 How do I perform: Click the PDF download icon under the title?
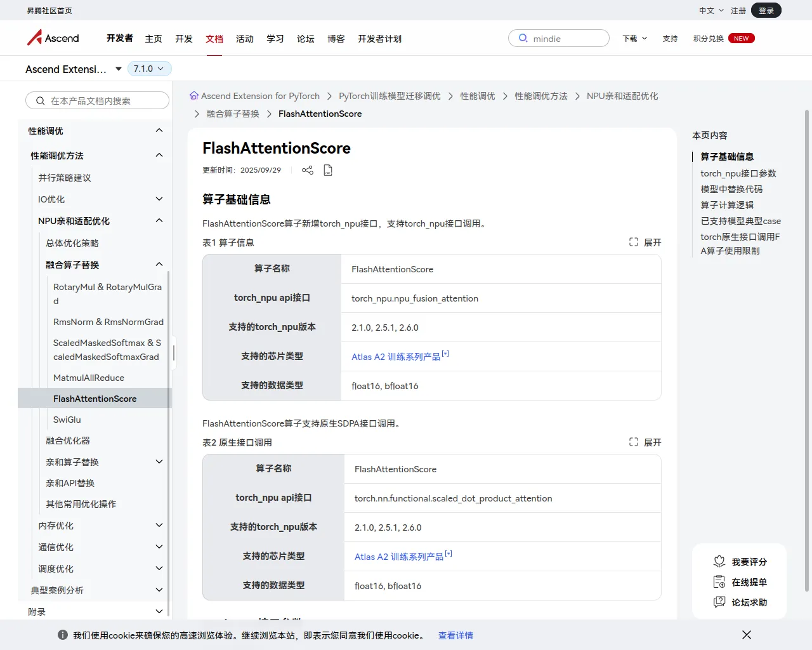(328, 170)
